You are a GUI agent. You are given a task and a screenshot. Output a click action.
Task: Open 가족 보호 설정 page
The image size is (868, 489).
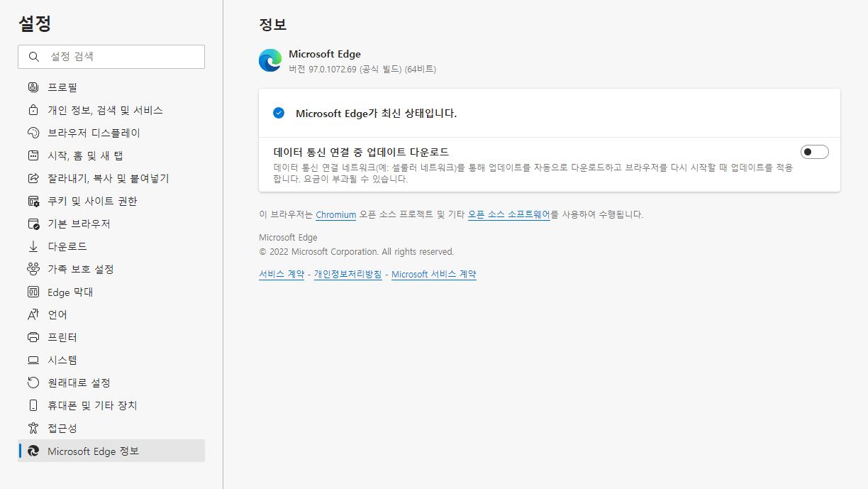[x=111, y=269]
